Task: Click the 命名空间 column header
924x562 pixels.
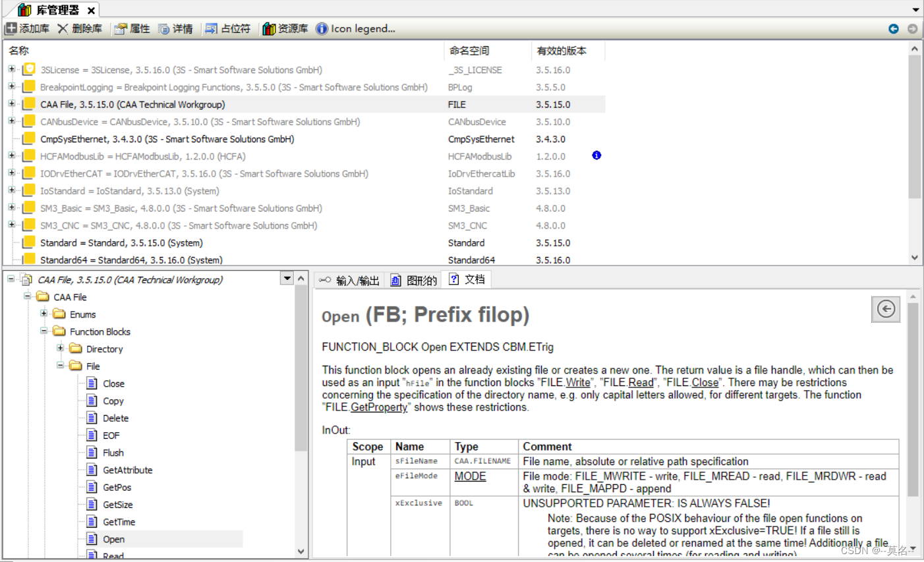Action: [488, 51]
